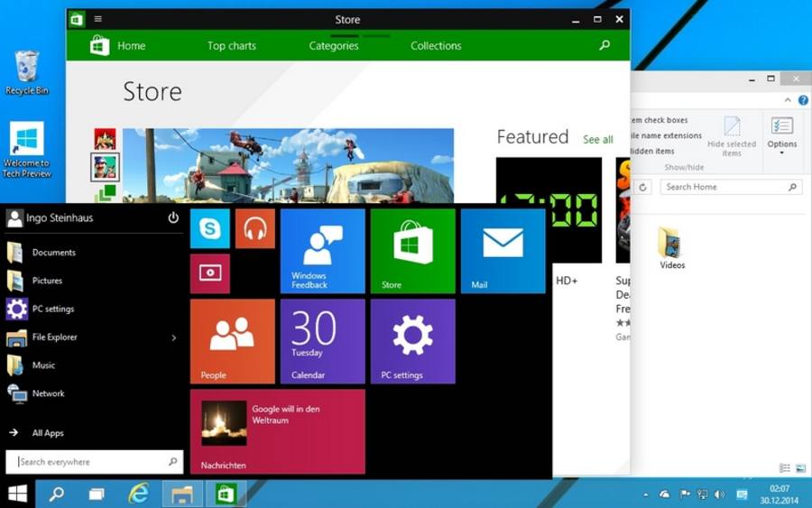Viewport: 812px width, 508px height.
Task: Switch Explorer to details view icon
Action: point(785,468)
